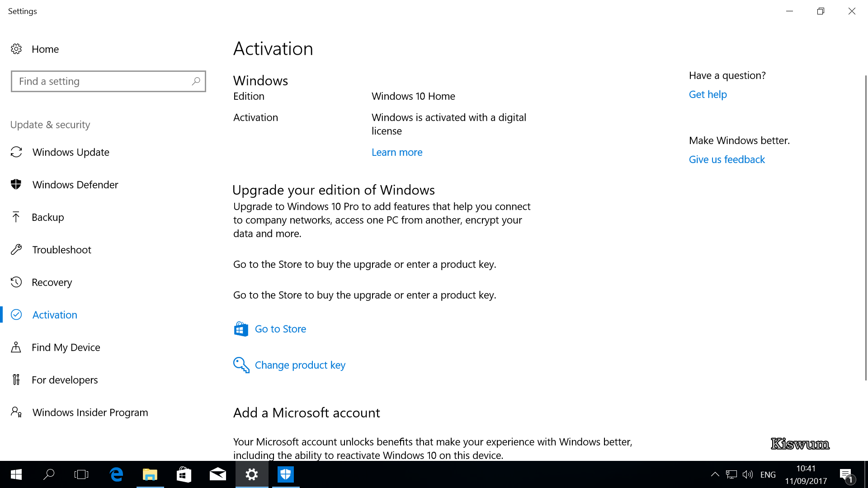Click the Settings gear taskbar button
This screenshot has height=488, width=868.
252,474
